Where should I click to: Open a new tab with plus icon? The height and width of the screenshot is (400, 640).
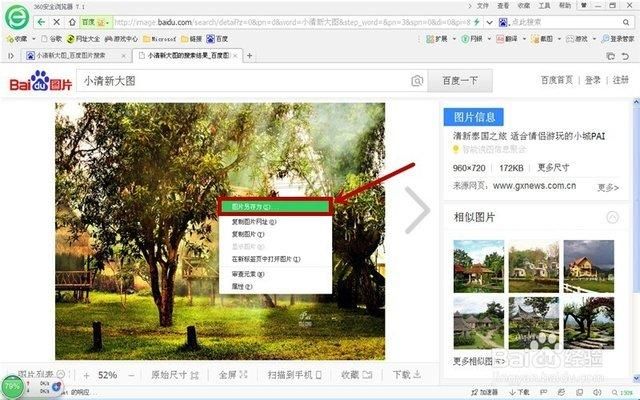(236, 56)
